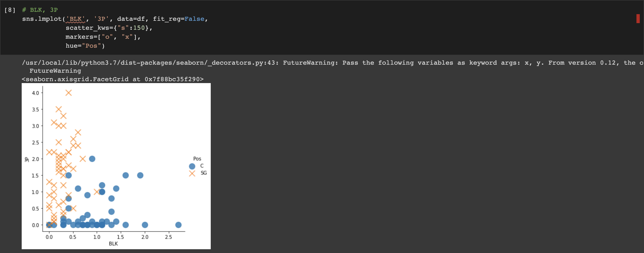Click the 2.5 x-axis tick label

click(x=169, y=237)
